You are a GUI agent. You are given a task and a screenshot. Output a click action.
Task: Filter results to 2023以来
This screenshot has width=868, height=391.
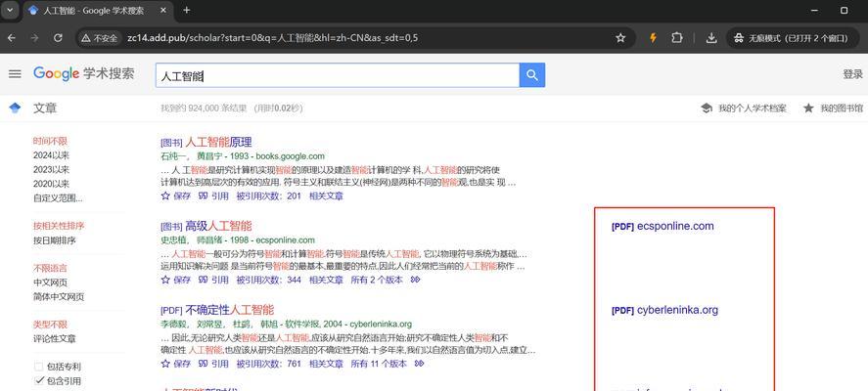tap(51, 170)
